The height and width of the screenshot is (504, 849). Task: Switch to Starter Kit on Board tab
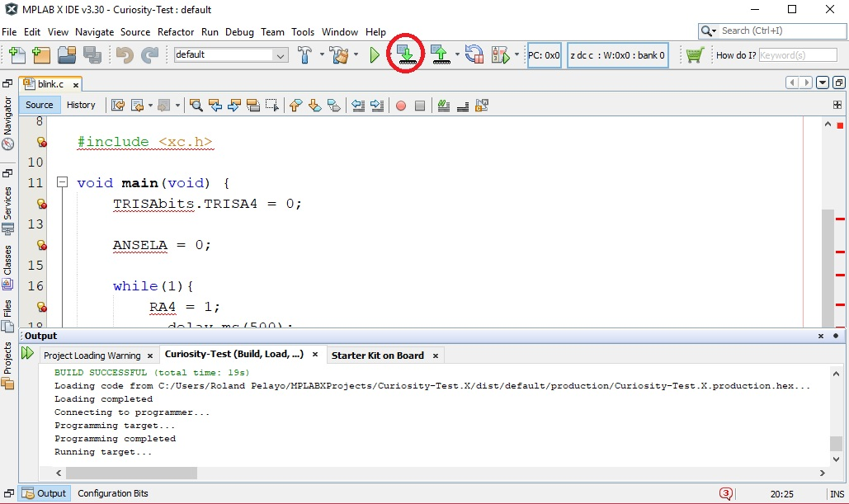point(377,356)
